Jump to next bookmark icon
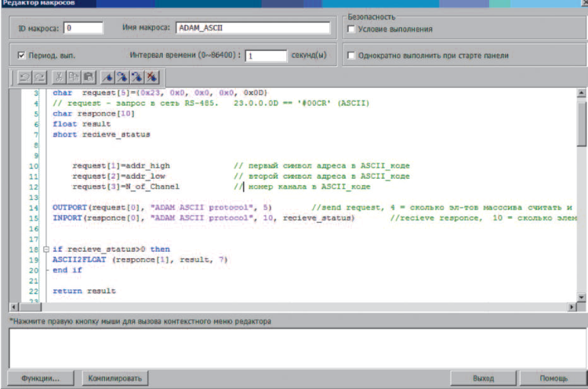This screenshot has width=588, height=389. [x=122, y=78]
